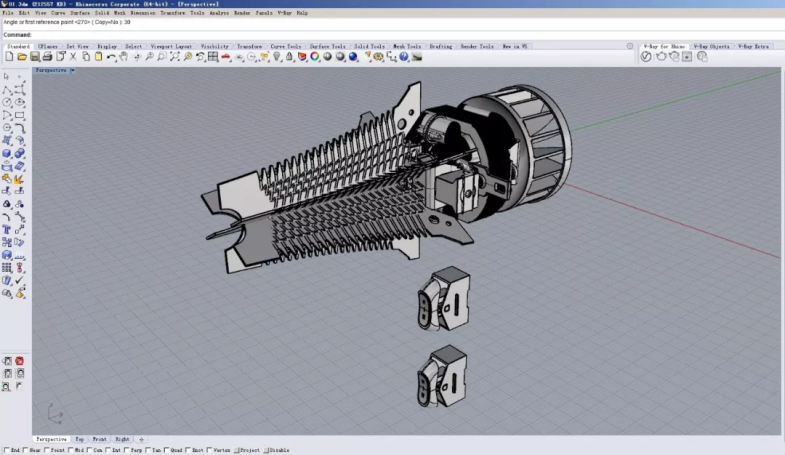This screenshot has width=785, height=455.
Task: Click the V-Ray render teapot icon
Action: [660, 57]
